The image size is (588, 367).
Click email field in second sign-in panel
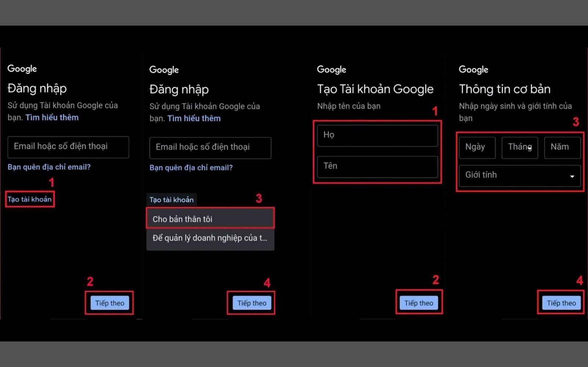[210, 148]
